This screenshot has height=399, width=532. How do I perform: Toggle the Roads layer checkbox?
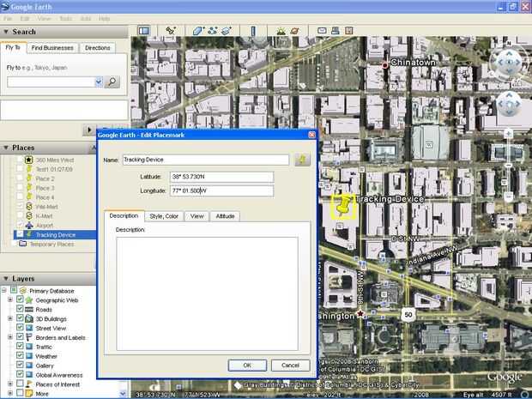click(20, 309)
